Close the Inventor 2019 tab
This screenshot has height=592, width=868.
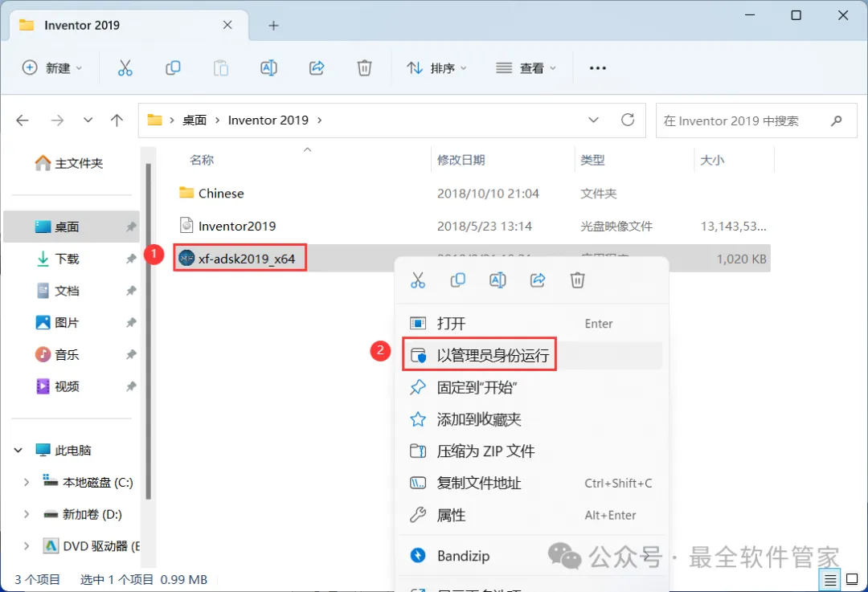point(227,25)
